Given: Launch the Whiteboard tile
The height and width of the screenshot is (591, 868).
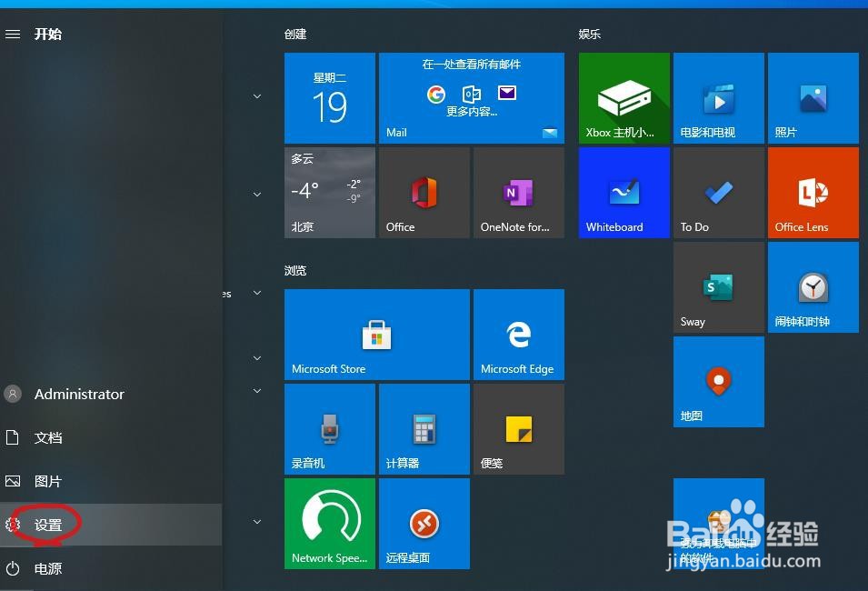Looking at the screenshot, I should pos(624,193).
